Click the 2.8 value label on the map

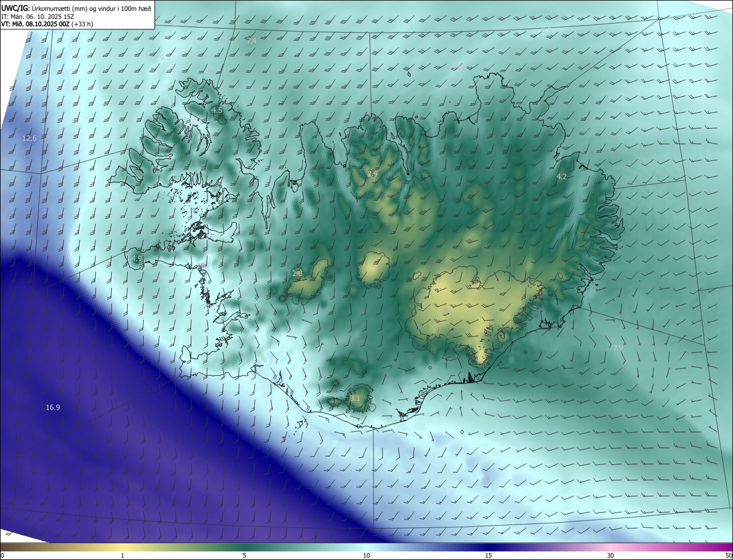[x=297, y=274]
